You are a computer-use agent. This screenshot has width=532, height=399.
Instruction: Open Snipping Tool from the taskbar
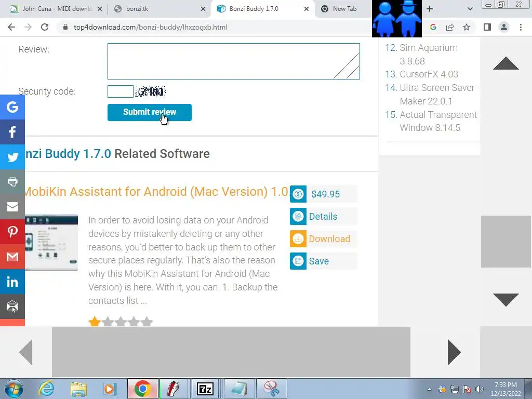(x=271, y=389)
